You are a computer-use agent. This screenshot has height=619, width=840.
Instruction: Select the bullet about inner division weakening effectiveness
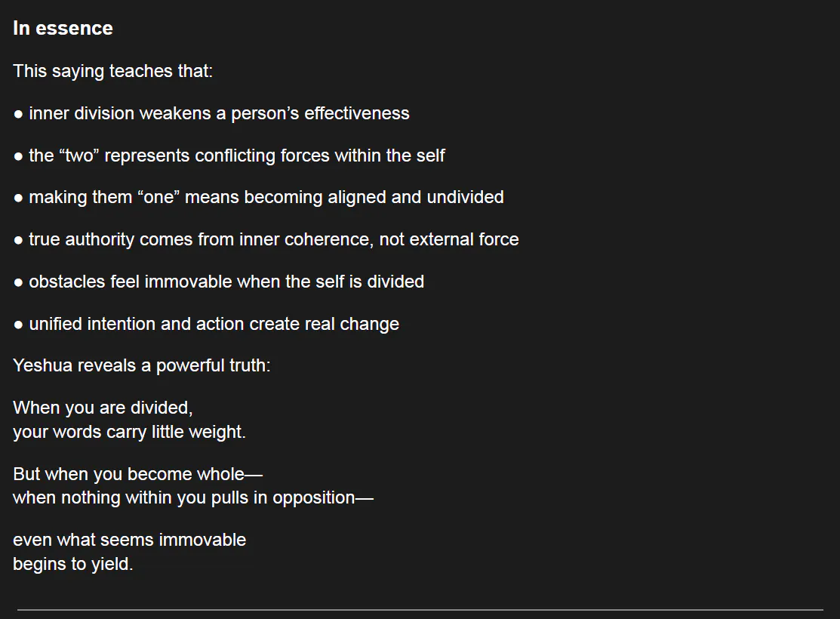(219, 114)
